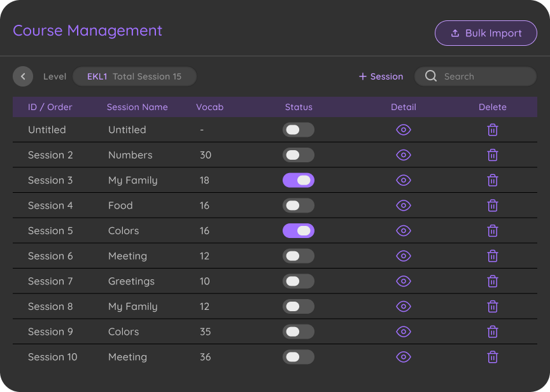Delete Session 3 My Family
This screenshot has height=392, width=550.
(x=493, y=180)
